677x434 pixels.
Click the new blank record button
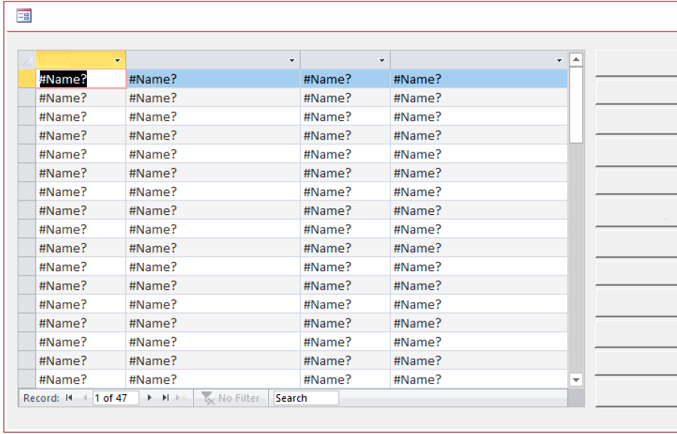[x=181, y=398]
